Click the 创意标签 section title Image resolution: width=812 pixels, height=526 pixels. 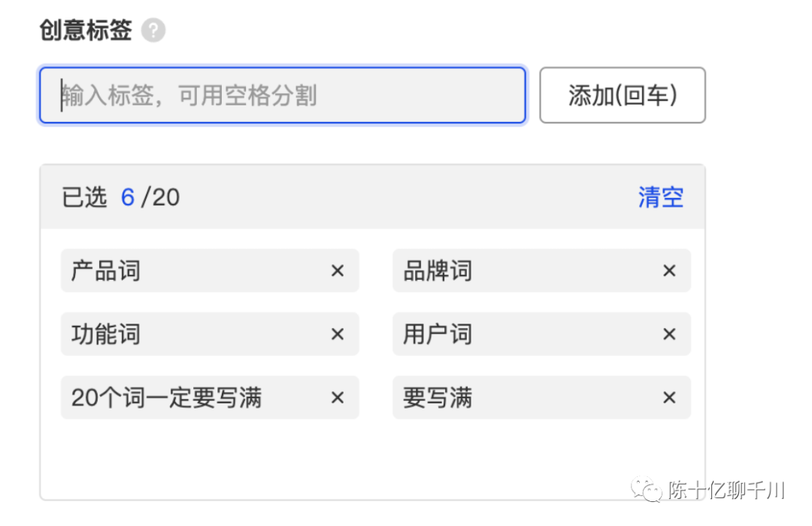(x=86, y=31)
